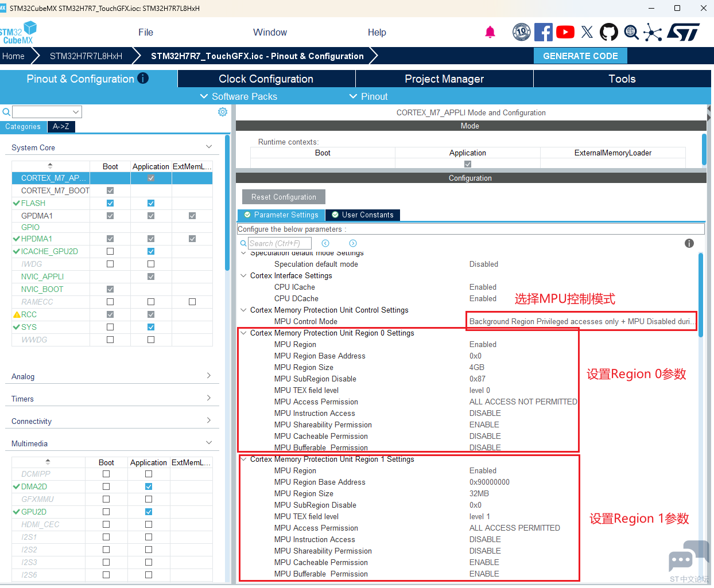
Task: Click the parameter info icon
Action: (x=689, y=243)
